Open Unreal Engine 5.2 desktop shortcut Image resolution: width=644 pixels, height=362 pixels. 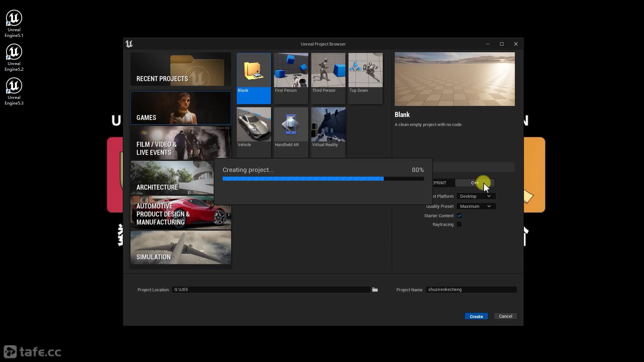coord(14,58)
